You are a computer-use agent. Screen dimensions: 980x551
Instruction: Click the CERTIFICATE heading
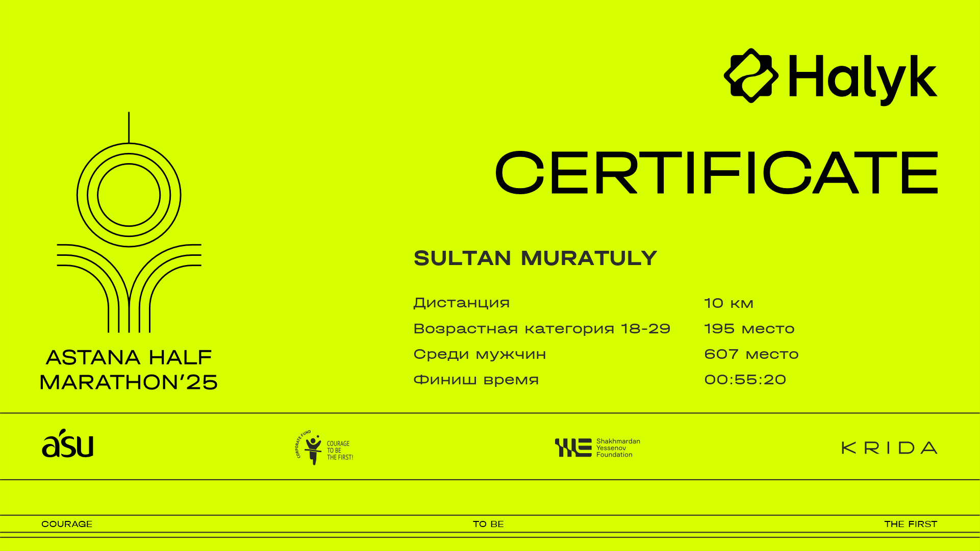tap(716, 173)
